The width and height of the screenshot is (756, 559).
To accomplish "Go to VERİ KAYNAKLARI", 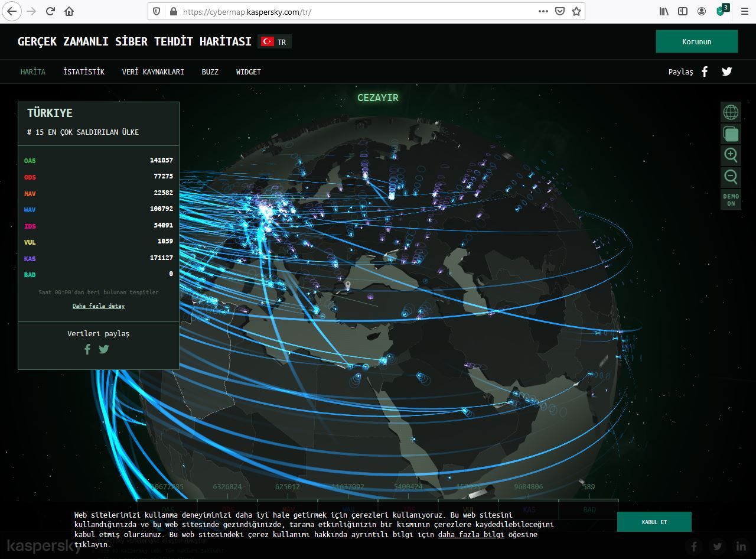I will point(153,71).
